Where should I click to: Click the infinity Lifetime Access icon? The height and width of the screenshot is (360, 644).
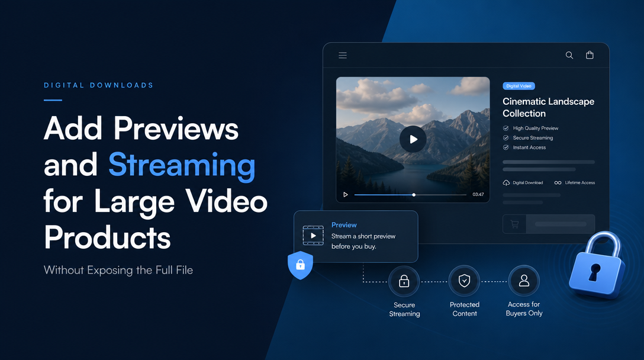pos(558,183)
